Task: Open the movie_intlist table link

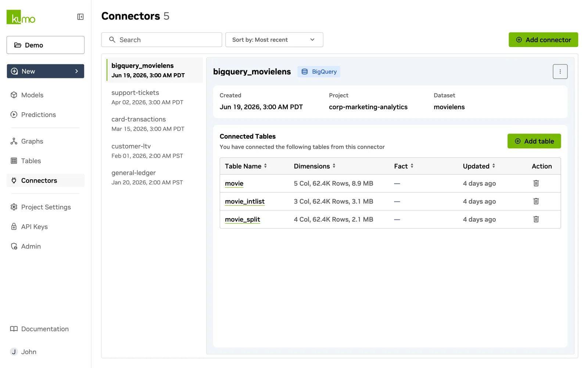Action: pyautogui.click(x=245, y=201)
